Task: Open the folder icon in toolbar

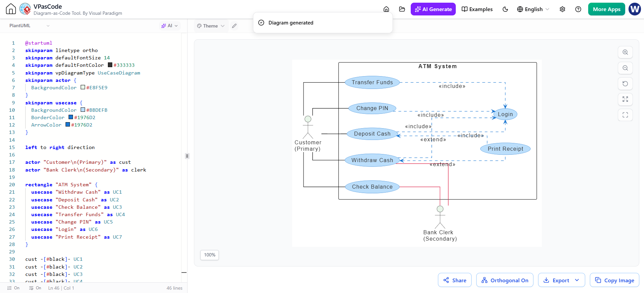Action: point(402,9)
